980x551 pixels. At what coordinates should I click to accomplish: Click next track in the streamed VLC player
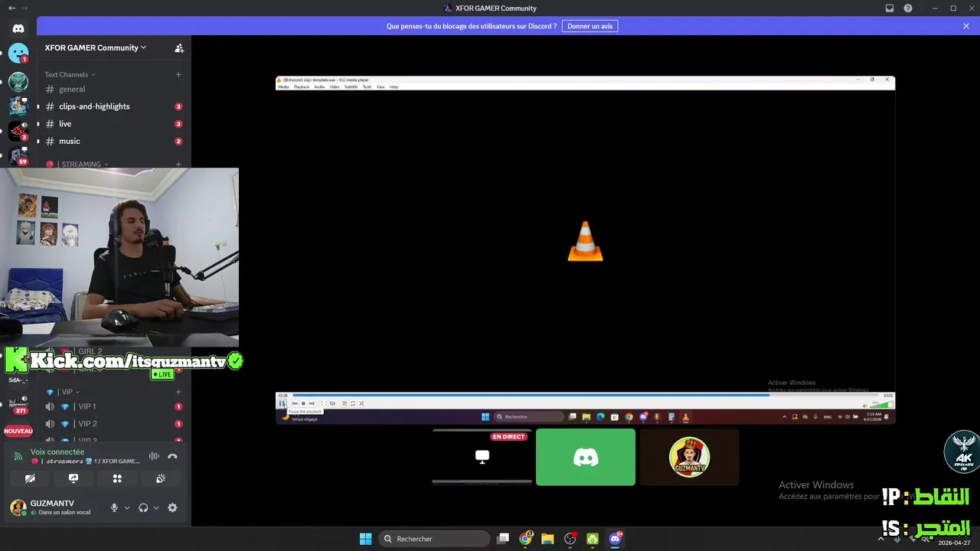pos(312,403)
